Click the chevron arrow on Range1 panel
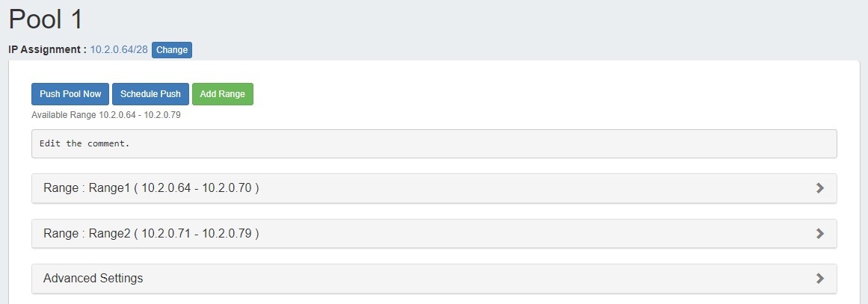Viewport: 868px width, 304px height. tap(819, 188)
